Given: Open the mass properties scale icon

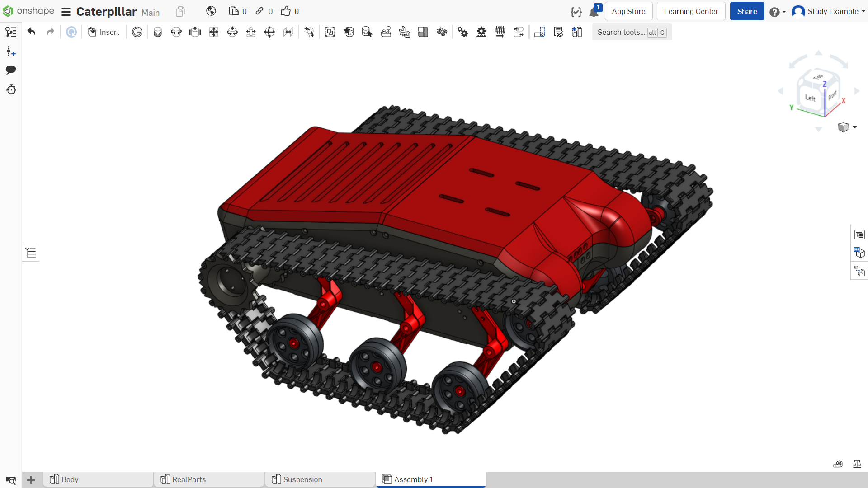Looking at the screenshot, I should pyautogui.click(x=857, y=464).
